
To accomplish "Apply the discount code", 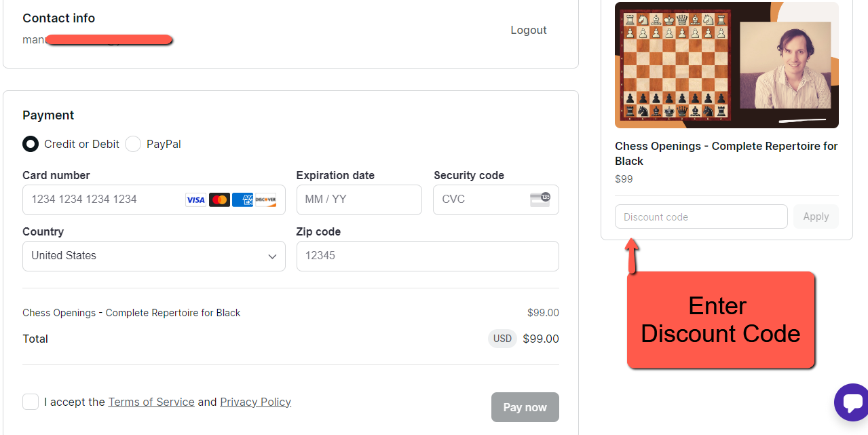I will pyautogui.click(x=816, y=216).
